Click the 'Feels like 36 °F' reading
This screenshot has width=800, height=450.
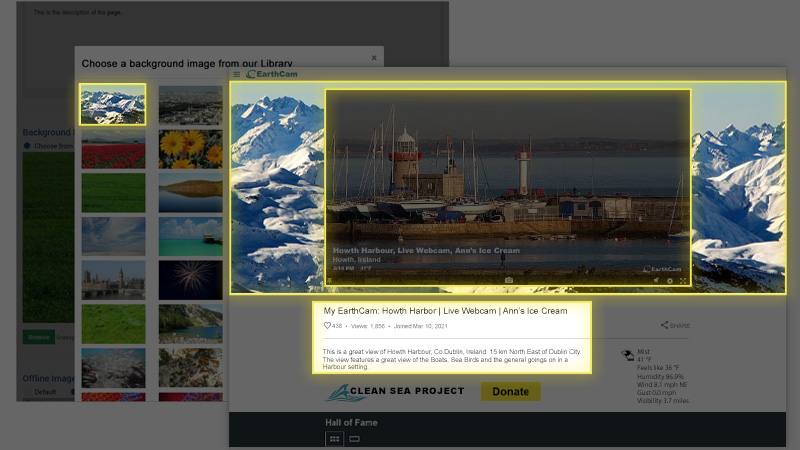[x=658, y=368]
